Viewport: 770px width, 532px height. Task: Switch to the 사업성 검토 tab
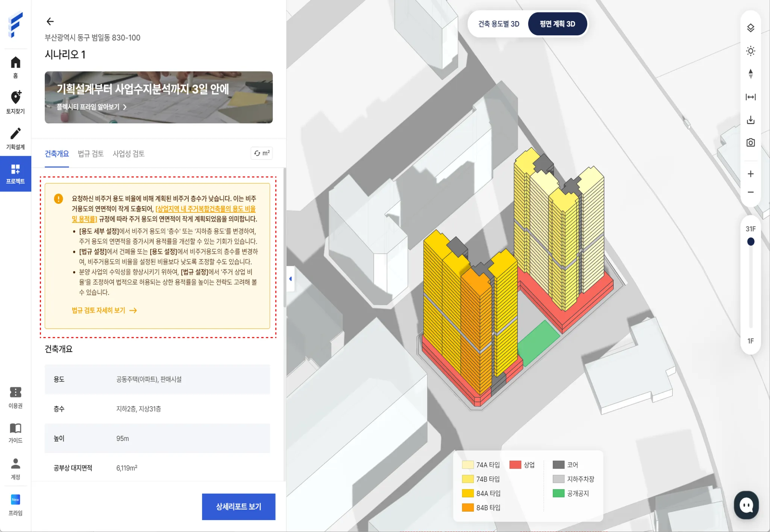(x=129, y=154)
